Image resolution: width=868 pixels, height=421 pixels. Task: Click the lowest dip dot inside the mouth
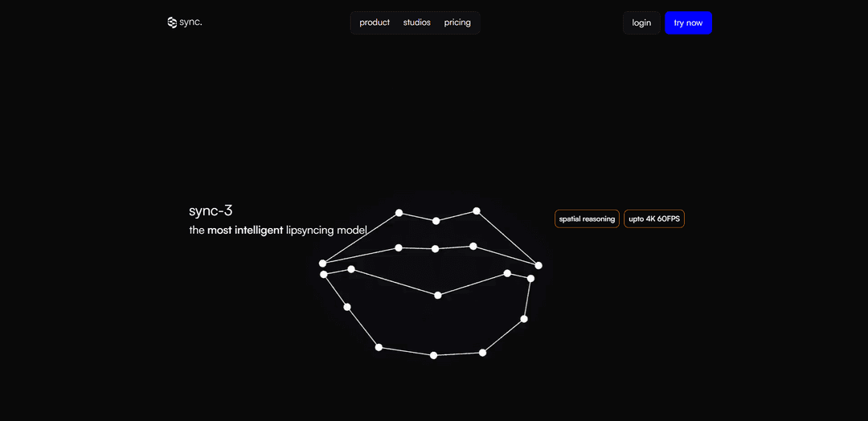438,295
